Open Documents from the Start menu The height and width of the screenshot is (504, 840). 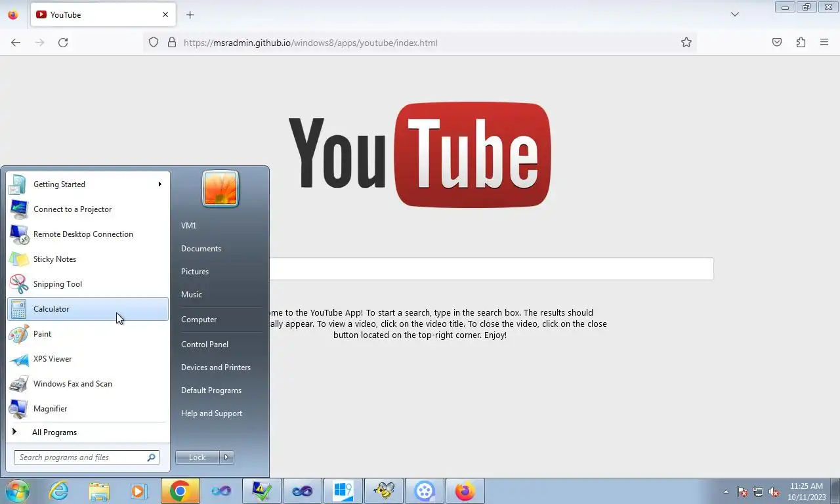coord(201,249)
